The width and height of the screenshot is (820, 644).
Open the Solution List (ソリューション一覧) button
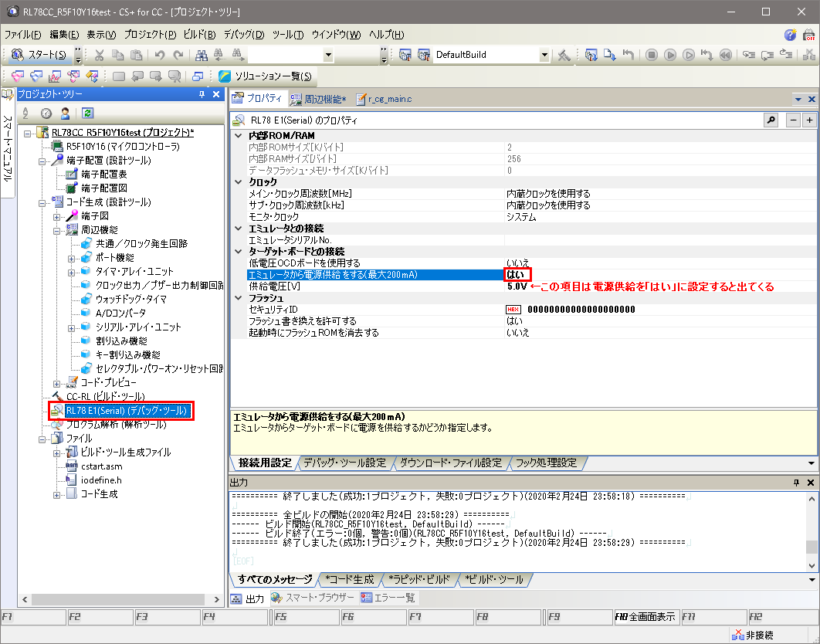point(265,76)
